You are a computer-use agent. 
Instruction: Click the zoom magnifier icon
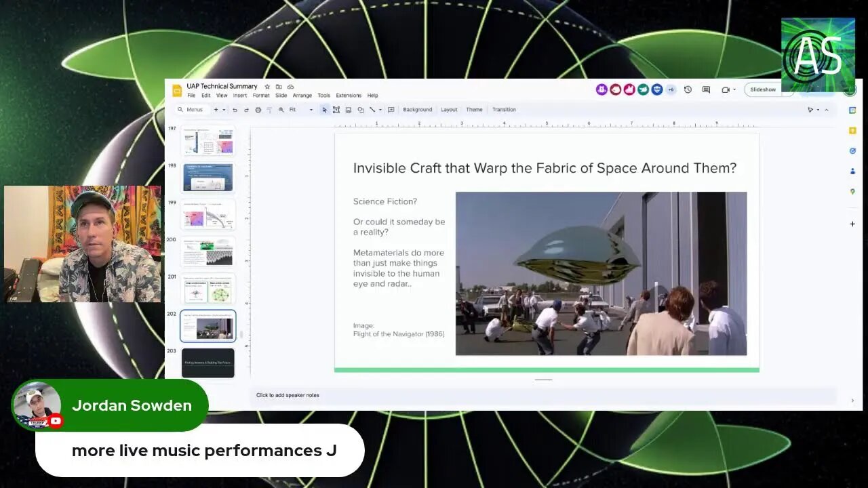(x=281, y=110)
